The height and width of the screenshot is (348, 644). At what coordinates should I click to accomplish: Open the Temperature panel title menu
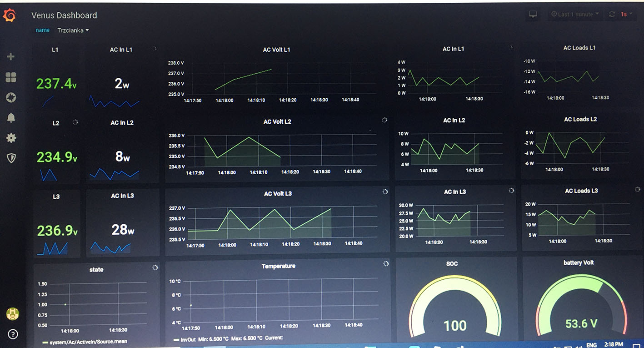tap(278, 266)
